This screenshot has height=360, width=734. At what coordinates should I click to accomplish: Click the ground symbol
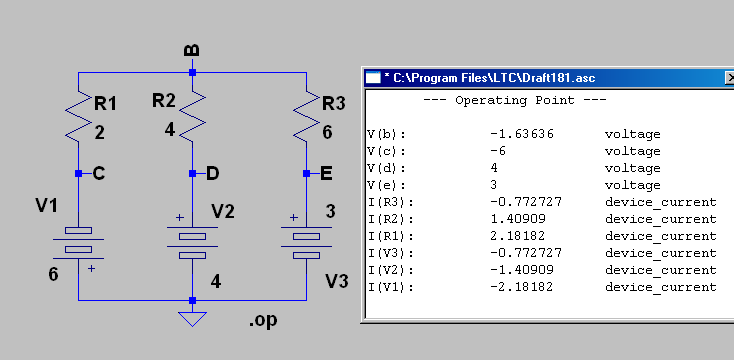click(x=192, y=319)
